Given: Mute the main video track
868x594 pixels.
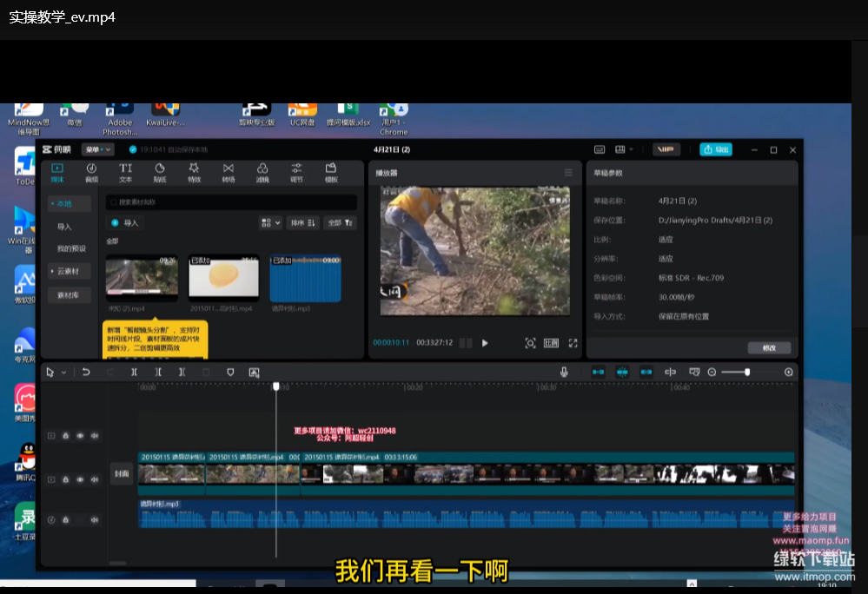Looking at the screenshot, I should (95, 479).
